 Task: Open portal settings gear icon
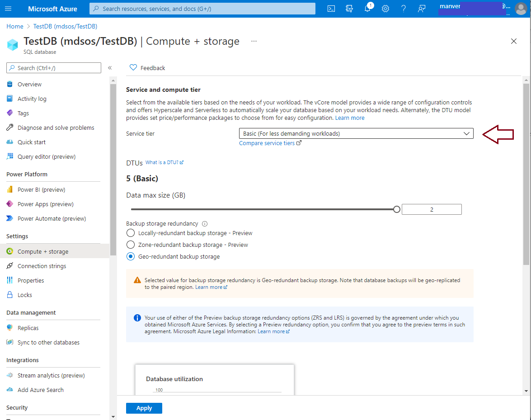coord(385,9)
